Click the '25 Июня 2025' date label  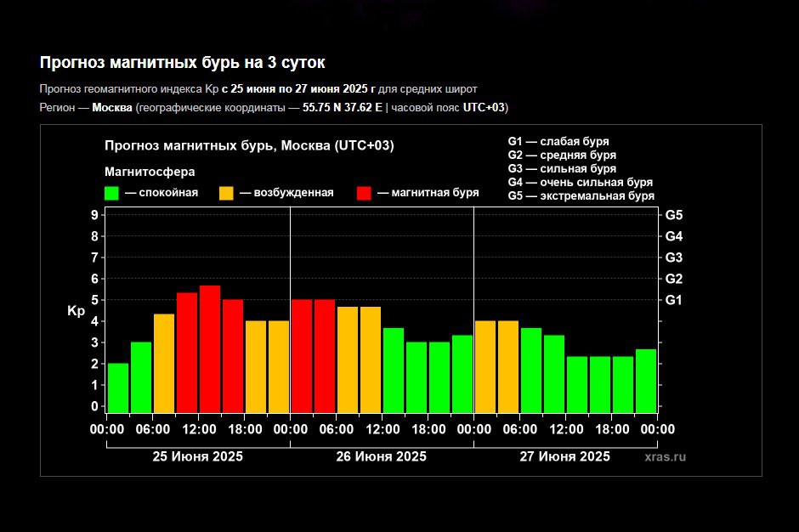(x=197, y=456)
